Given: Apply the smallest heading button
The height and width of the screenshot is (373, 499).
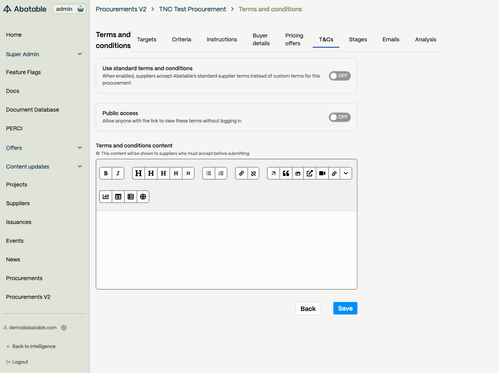Looking at the screenshot, I should pos(188,173).
